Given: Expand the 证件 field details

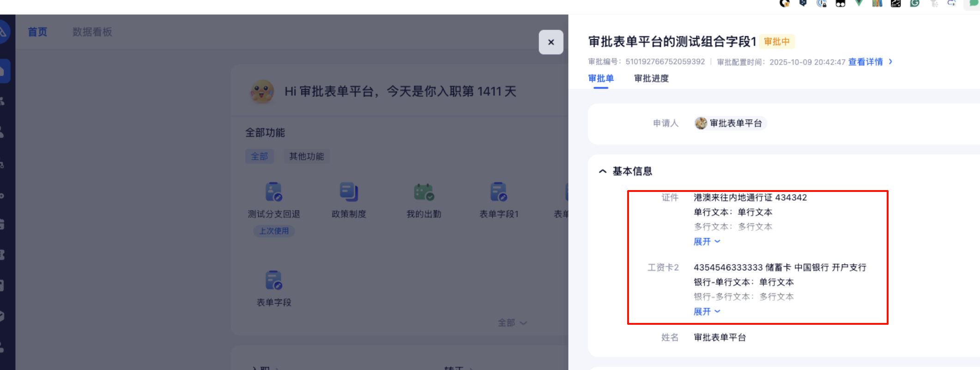Looking at the screenshot, I should pos(707,242).
